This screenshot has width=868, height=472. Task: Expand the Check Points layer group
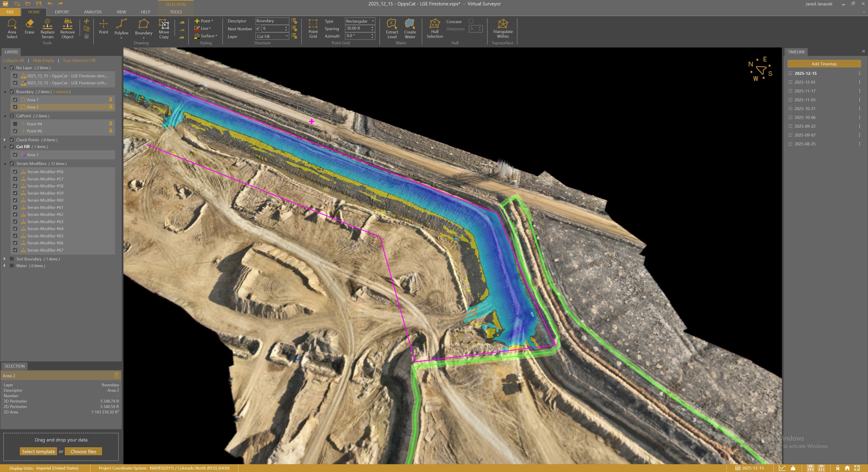4,140
